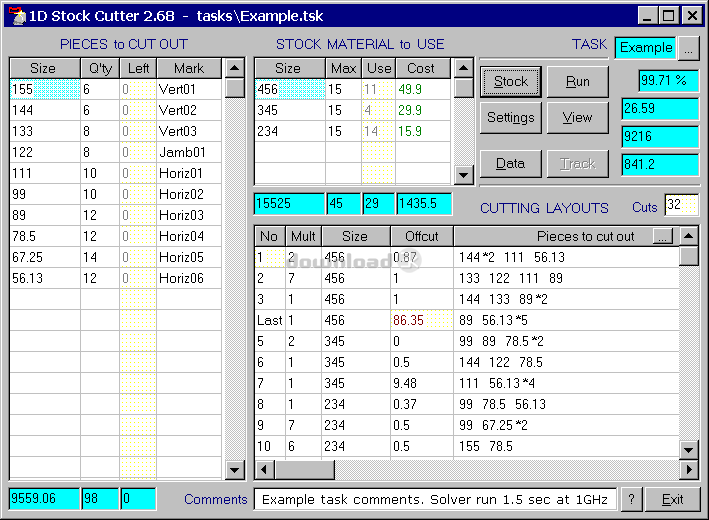Viewport: 709px width, 520px height.
Task: Click ellipsis button in Pieces to cut out header
Action: click(x=662, y=236)
